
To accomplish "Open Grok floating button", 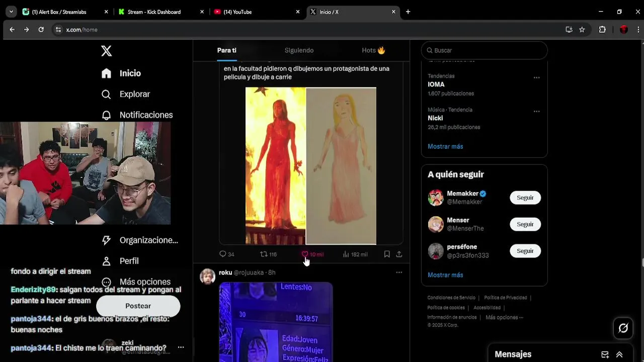I will click(623, 328).
